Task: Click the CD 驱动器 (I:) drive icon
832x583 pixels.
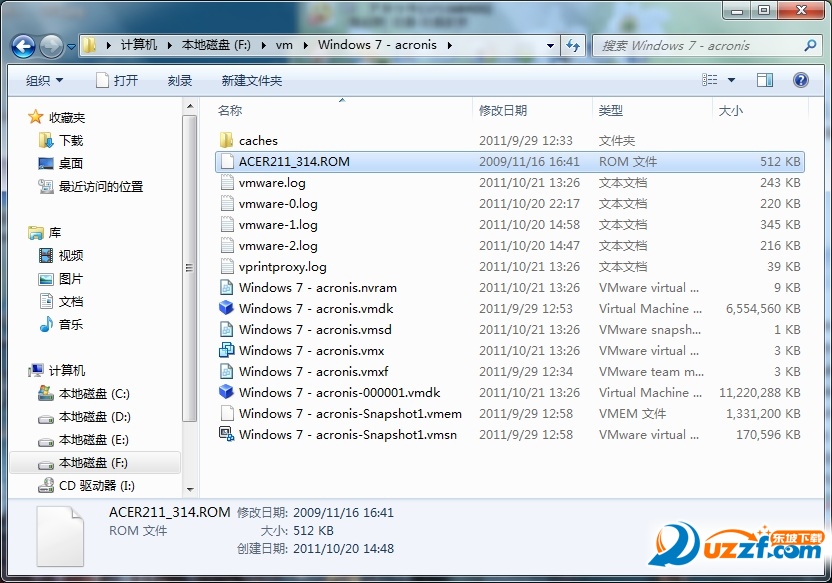Action: click(x=46, y=486)
